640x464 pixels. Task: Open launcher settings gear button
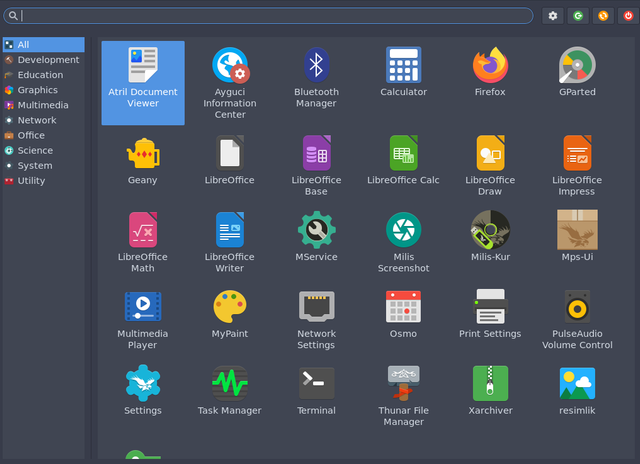pos(553,16)
